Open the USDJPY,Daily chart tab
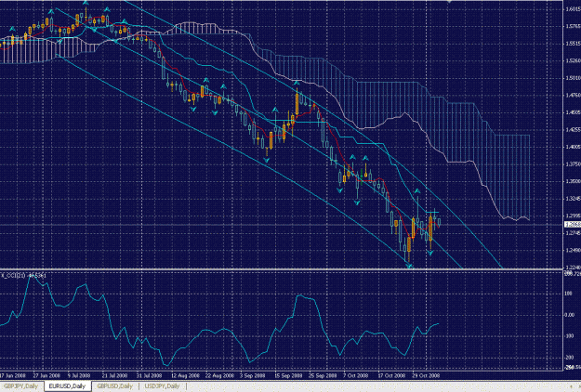Screen dimensions: 581x392 pyautogui.click(x=163, y=386)
